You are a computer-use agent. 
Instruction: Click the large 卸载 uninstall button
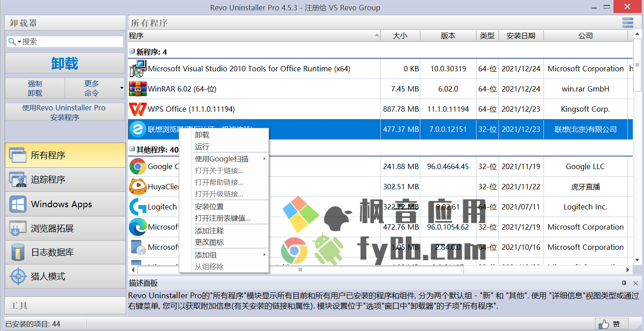tap(65, 63)
